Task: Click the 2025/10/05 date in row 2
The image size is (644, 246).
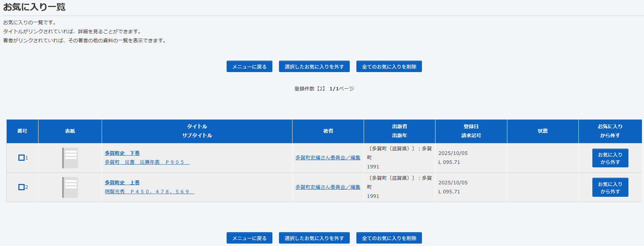Action: point(453,183)
